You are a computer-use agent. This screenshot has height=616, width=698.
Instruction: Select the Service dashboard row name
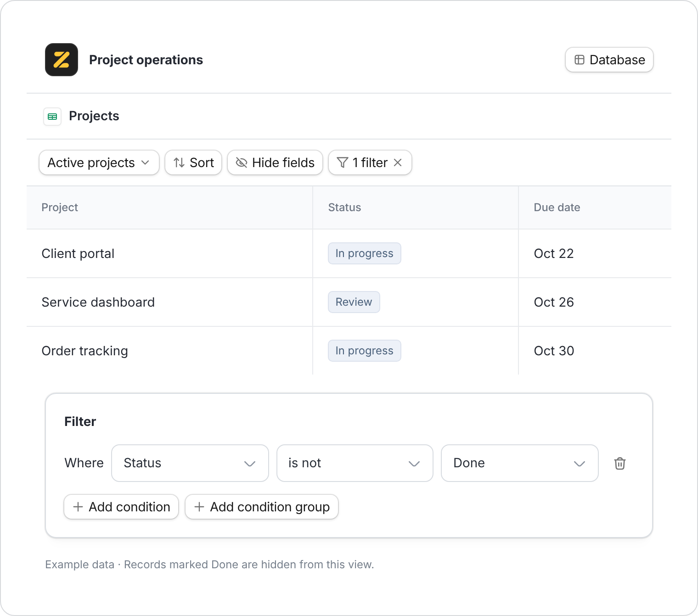[98, 302]
